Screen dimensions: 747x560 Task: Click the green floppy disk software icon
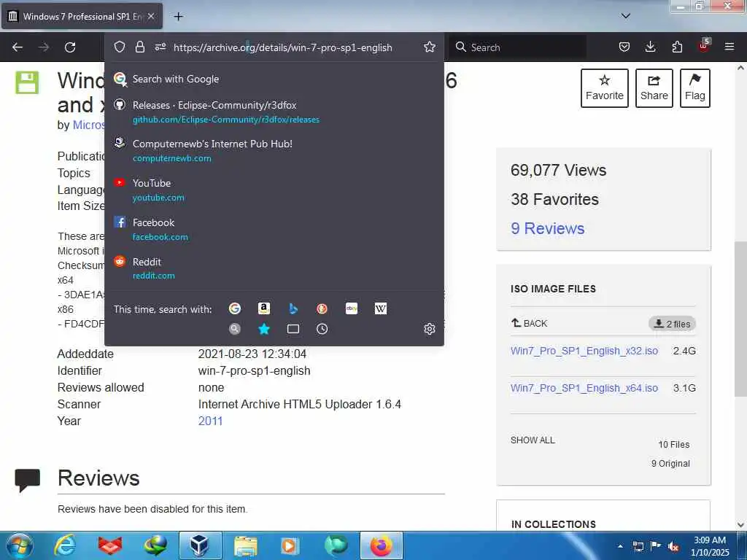point(27,82)
